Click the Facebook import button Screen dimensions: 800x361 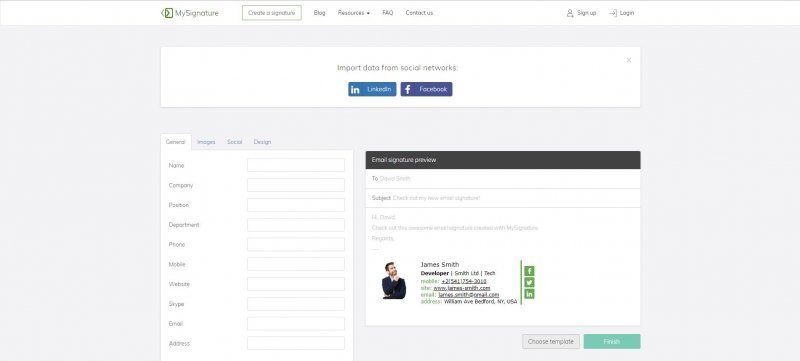(426, 89)
